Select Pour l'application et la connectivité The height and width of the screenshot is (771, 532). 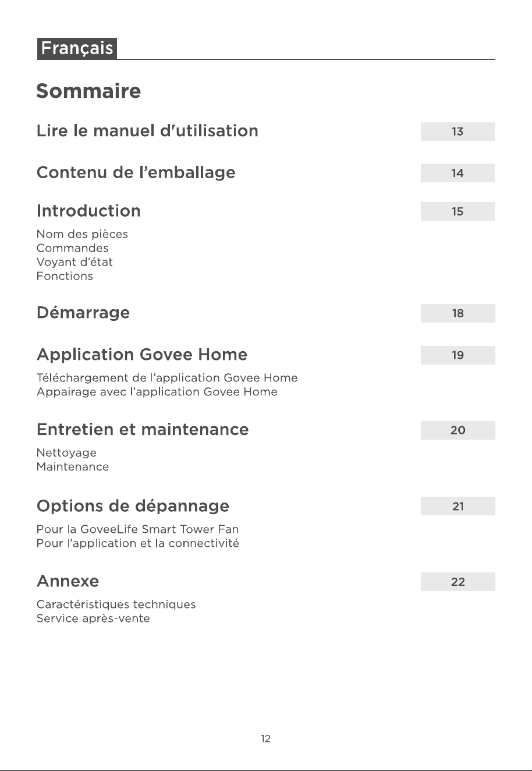point(138,543)
